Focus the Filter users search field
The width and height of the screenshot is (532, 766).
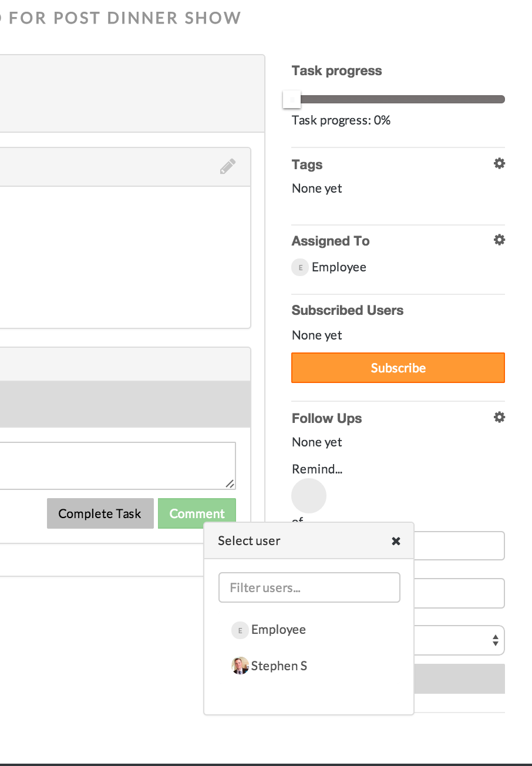(x=309, y=587)
